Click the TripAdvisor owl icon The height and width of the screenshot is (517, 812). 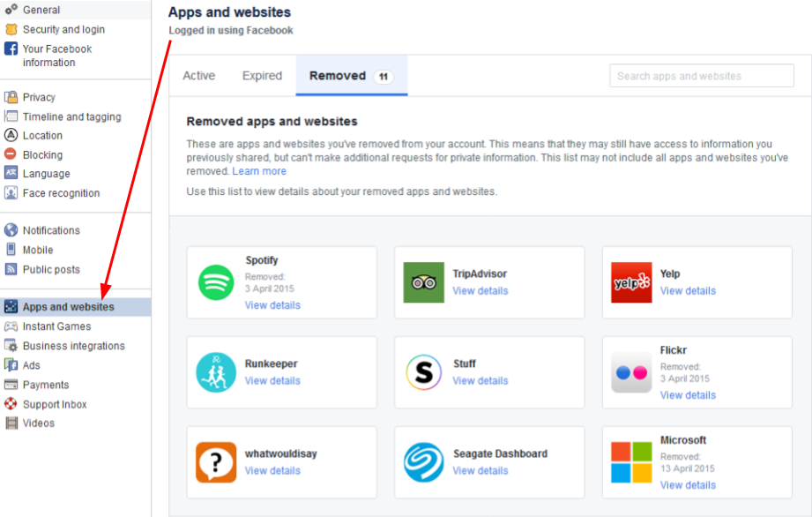423,282
